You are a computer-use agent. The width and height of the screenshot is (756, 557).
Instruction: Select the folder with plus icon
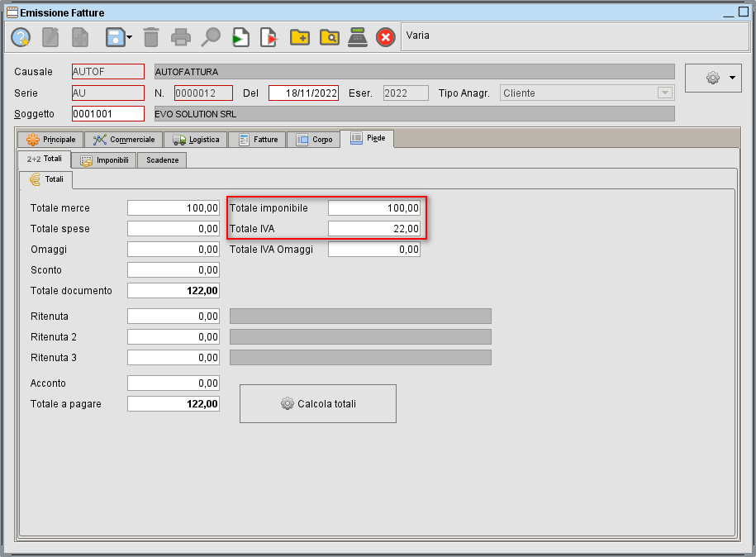pyautogui.click(x=299, y=36)
